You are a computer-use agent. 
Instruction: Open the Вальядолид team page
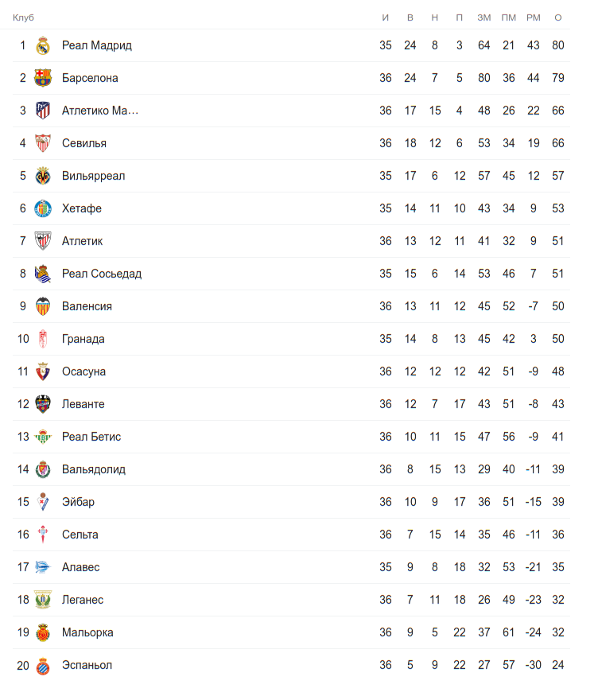click(94, 469)
